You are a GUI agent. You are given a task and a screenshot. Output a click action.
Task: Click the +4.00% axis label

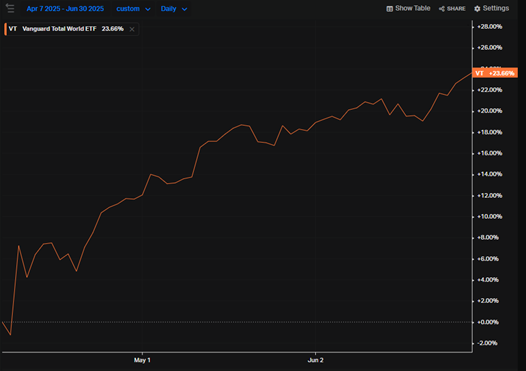[487, 280]
